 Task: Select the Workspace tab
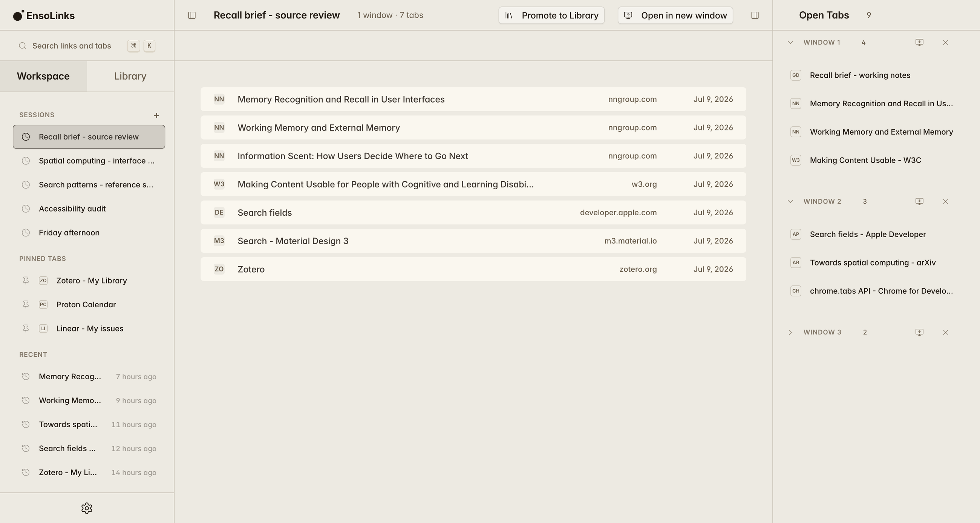tap(43, 76)
